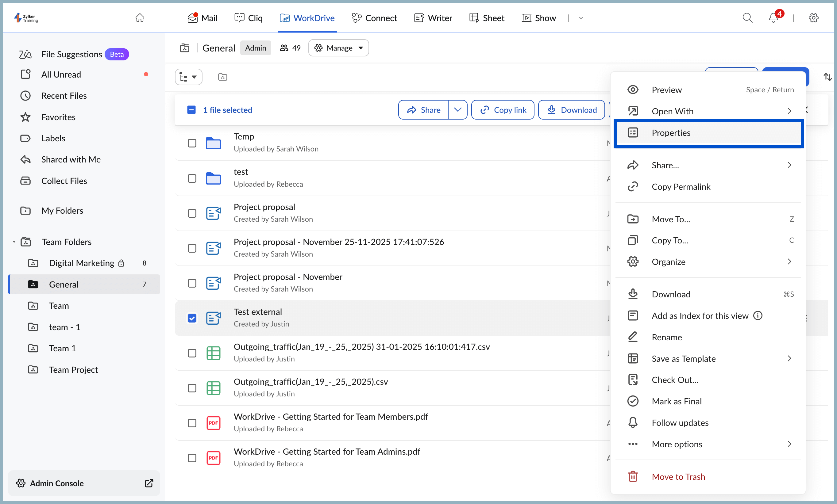Check the Temp folder checkbox

pos(192,143)
